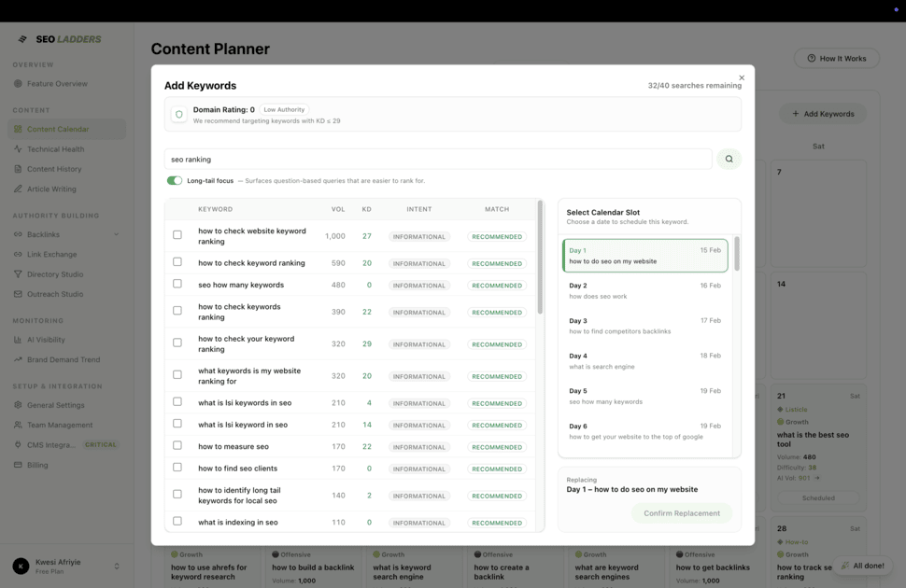The image size is (906, 588).
Task: Click the Article Writing pen icon
Action: coord(18,189)
